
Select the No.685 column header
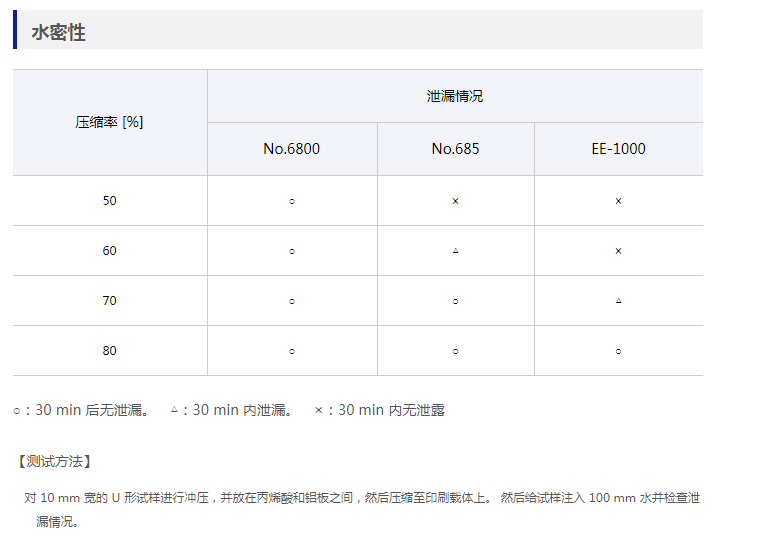coord(455,149)
